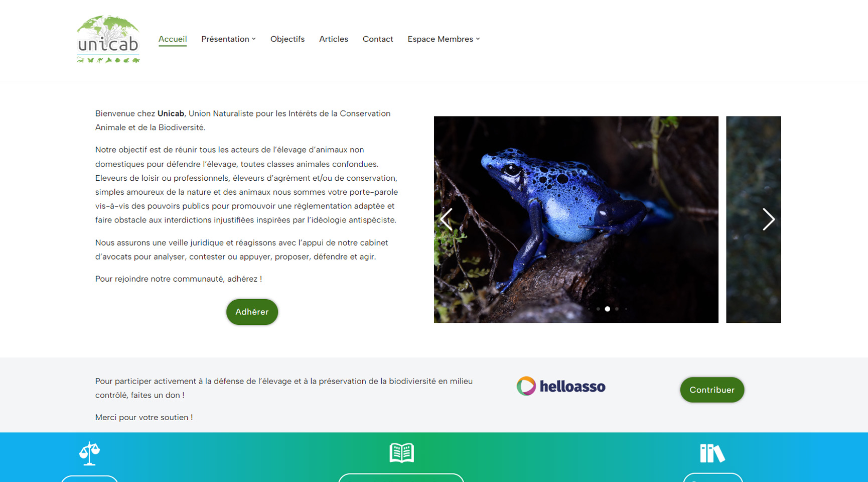Click the scales of justice icon

coord(89,453)
